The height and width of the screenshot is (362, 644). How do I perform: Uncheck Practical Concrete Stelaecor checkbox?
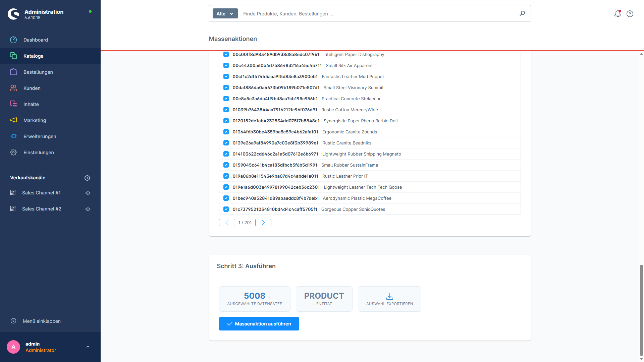(x=226, y=99)
